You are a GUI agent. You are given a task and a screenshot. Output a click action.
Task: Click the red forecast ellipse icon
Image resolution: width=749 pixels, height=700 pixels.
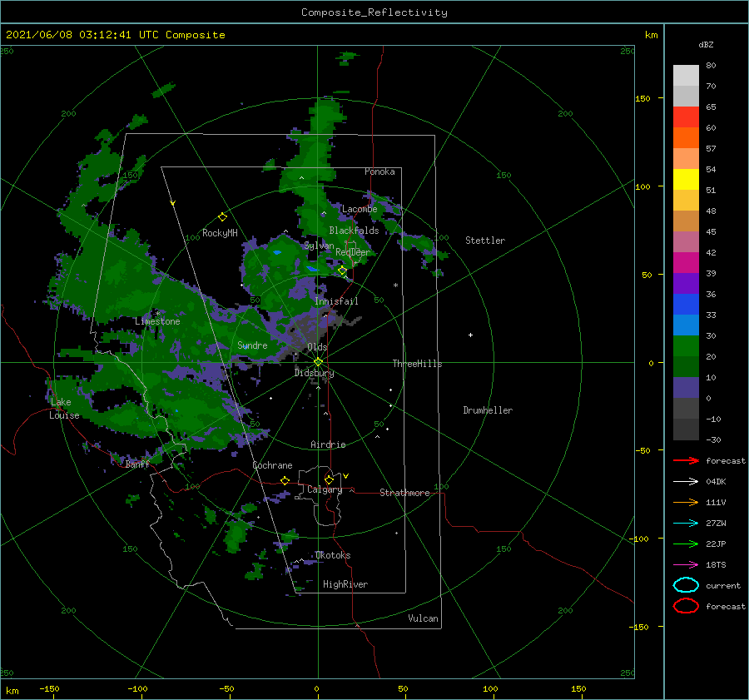pyautogui.click(x=686, y=606)
